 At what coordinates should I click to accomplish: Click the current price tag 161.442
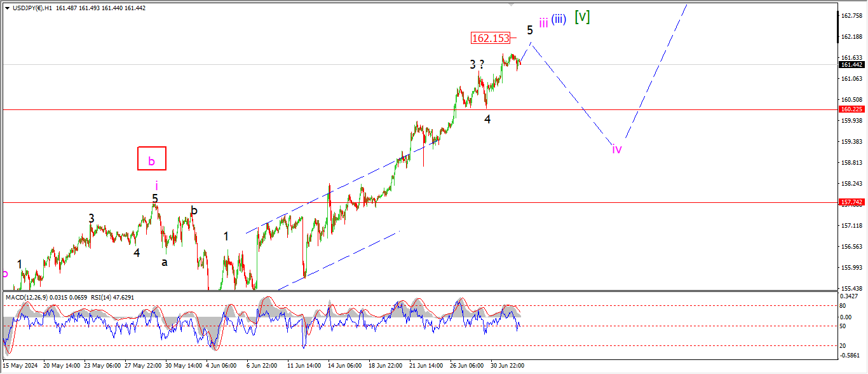tap(851, 65)
